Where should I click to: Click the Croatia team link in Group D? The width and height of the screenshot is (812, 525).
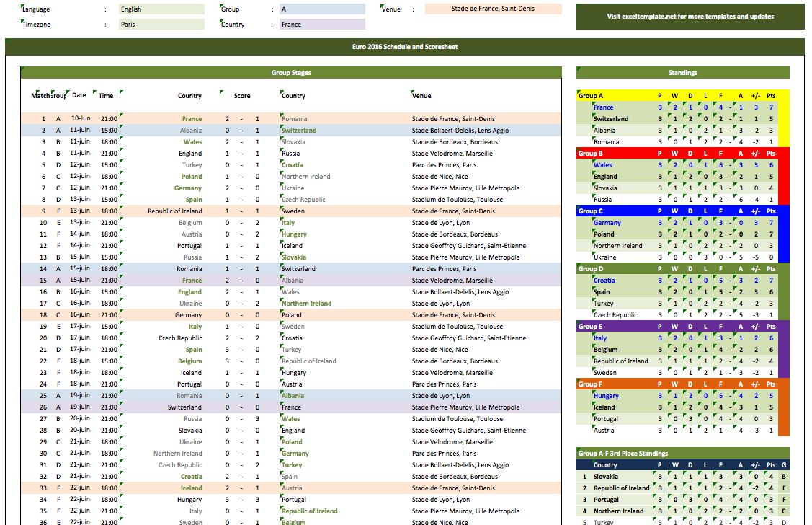[604, 281]
